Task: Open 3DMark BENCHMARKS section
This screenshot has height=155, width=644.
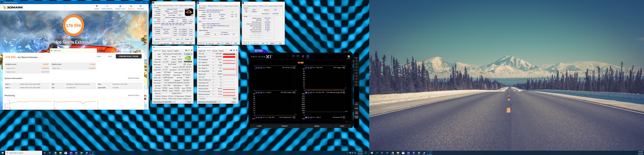Action: point(107,7)
